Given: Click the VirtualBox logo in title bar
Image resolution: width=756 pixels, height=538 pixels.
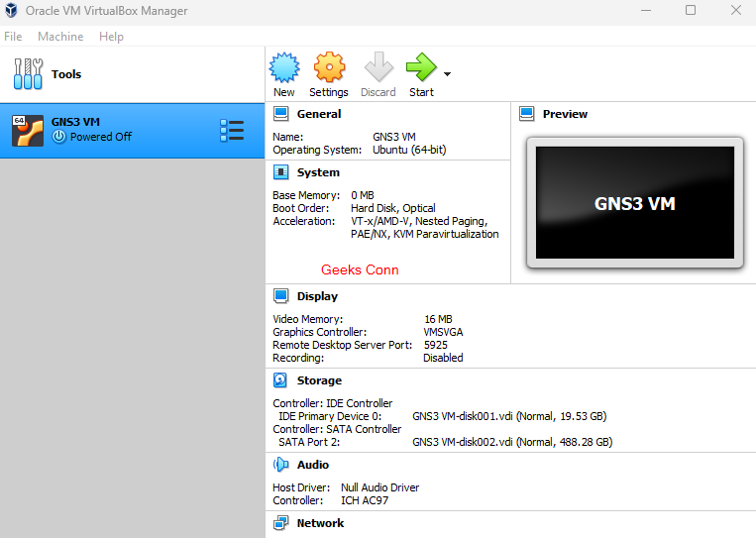Looking at the screenshot, I should [x=11, y=10].
